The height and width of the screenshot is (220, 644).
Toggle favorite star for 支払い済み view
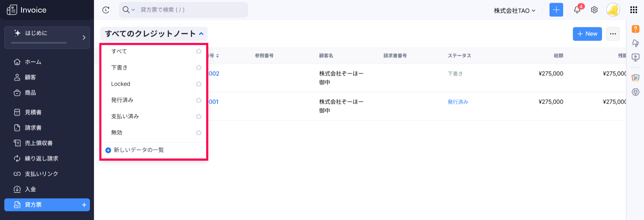click(199, 116)
